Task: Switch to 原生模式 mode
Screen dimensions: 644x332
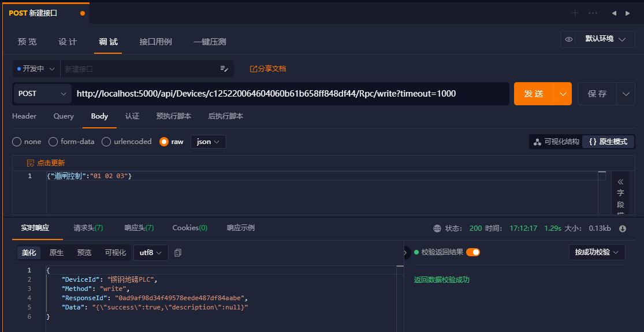Action: (608, 142)
